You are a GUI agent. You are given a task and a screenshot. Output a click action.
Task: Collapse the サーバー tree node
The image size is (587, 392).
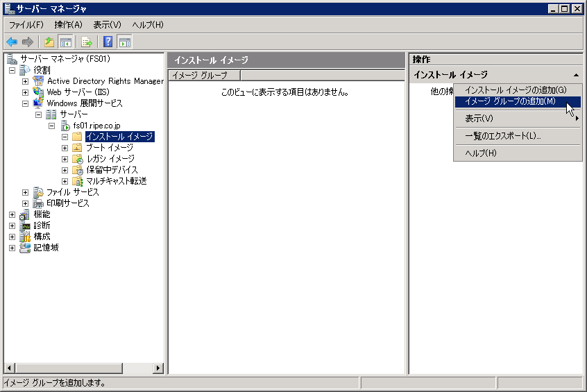39,114
